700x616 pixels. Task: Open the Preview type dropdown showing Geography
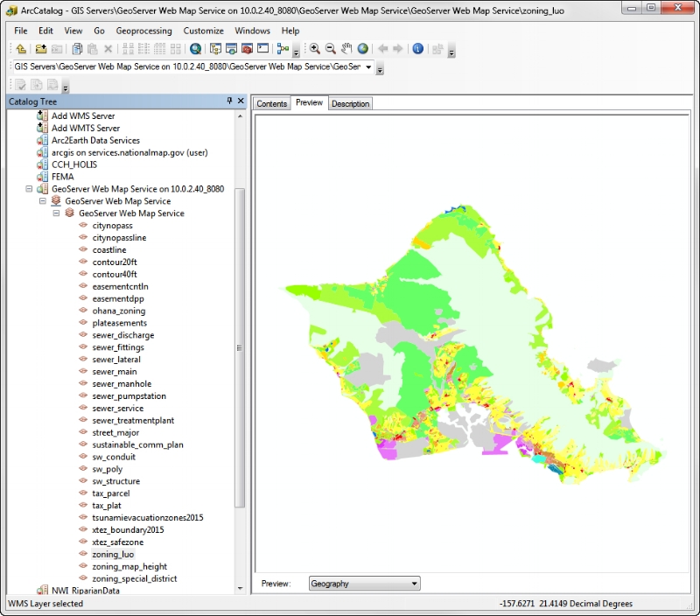click(x=364, y=584)
